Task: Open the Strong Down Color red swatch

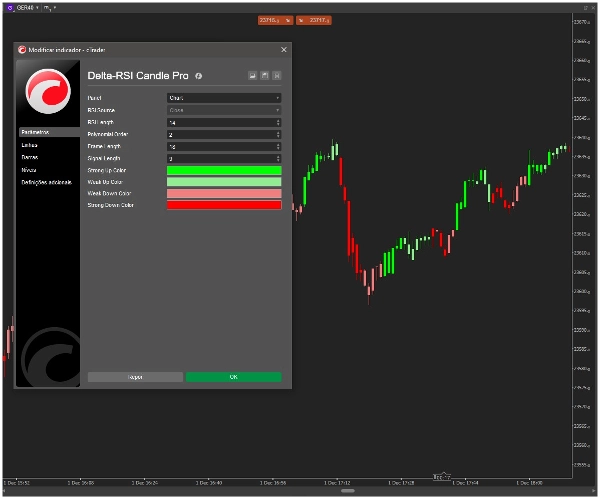Action: click(x=224, y=205)
